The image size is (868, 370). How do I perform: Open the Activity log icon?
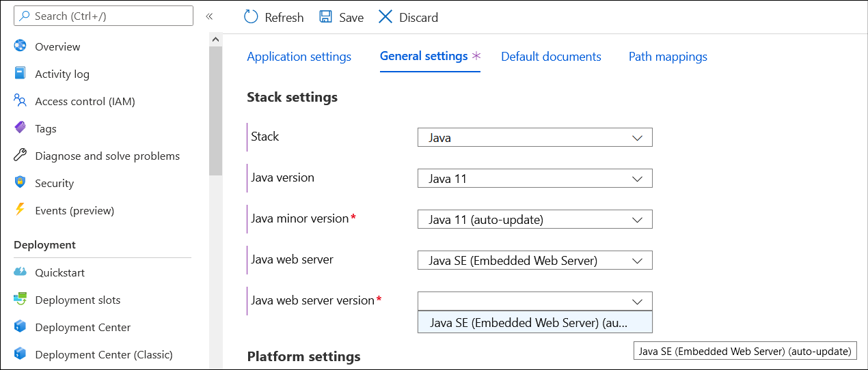point(20,74)
